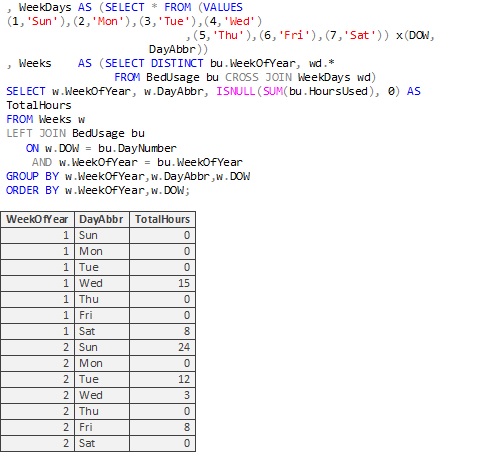
Task: Click the WeekOfYear column header in results table
Action: click(37, 219)
